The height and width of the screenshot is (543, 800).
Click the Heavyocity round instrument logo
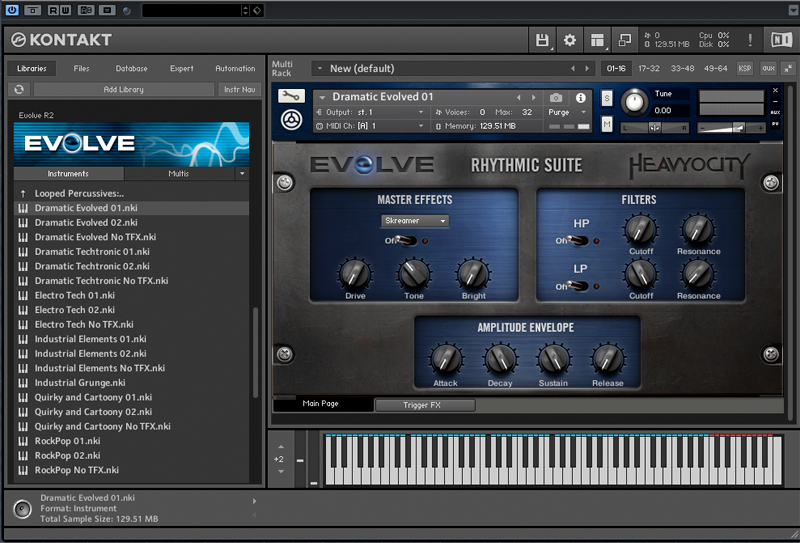click(291, 120)
